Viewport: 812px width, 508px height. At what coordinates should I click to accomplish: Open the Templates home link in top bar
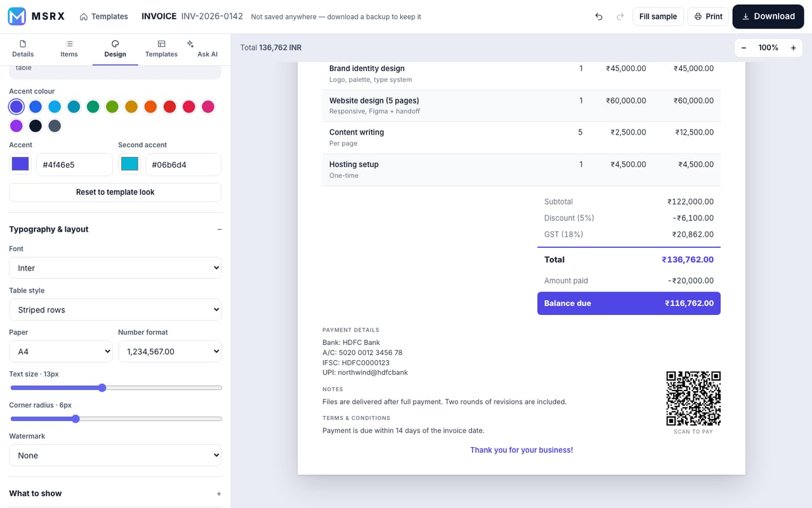tap(103, 17)
